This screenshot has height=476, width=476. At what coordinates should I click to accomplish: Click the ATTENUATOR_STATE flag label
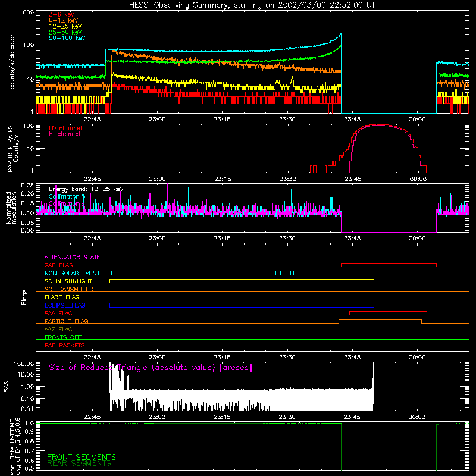click(72, 258)
